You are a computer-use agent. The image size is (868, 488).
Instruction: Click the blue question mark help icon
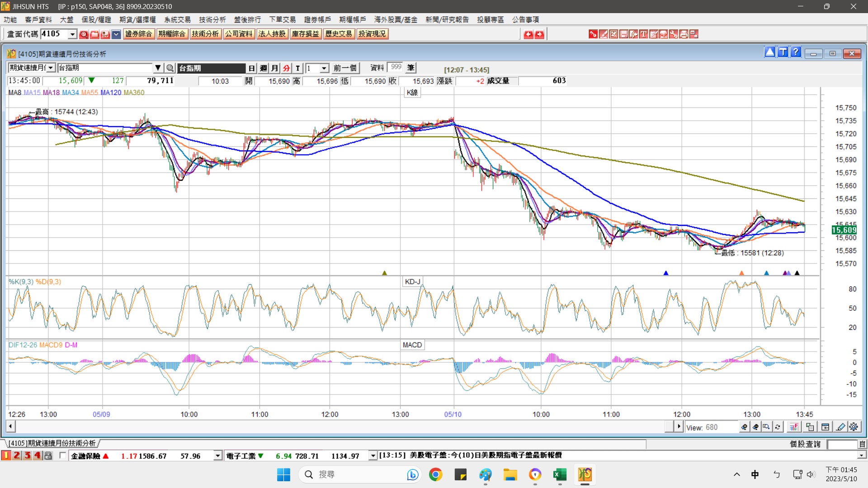pyautogui.click(x=796, y=52)
